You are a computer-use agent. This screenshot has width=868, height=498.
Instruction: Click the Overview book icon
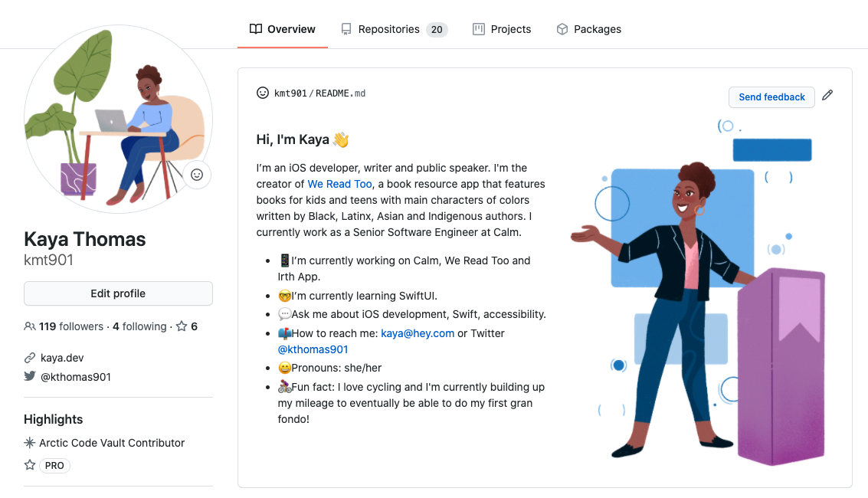(x=256, y=29)
